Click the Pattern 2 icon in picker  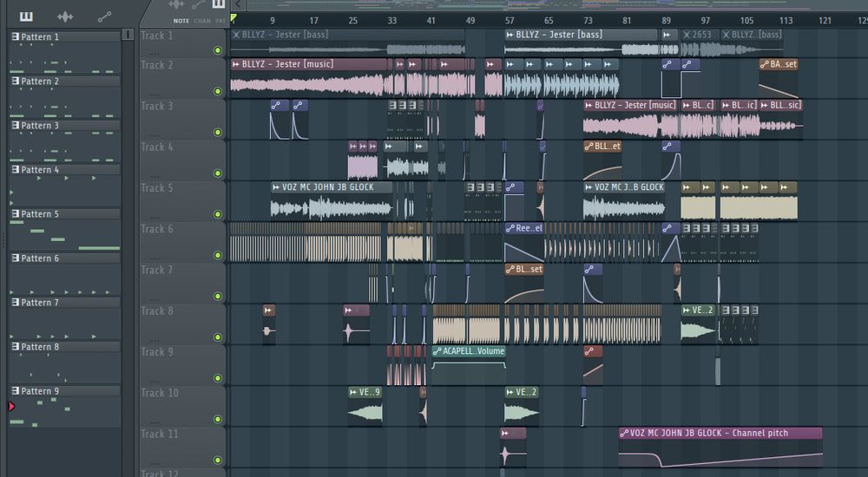[x=16, y=81]
